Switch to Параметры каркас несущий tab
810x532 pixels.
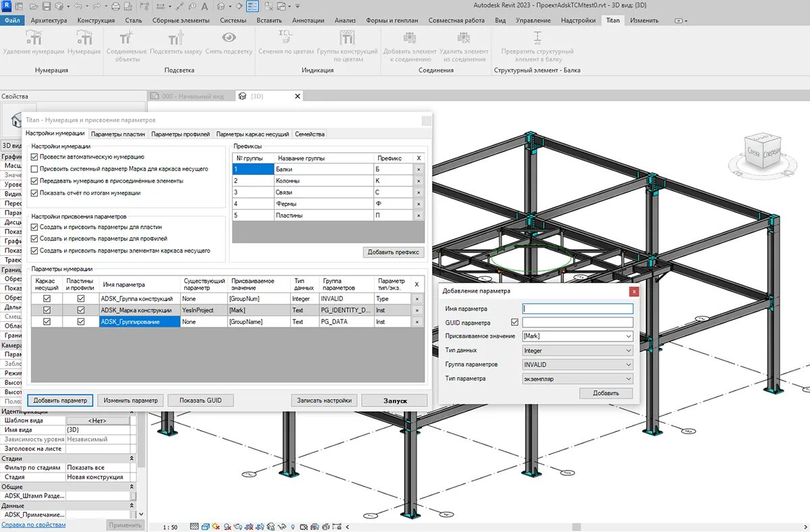click(252, 134)
